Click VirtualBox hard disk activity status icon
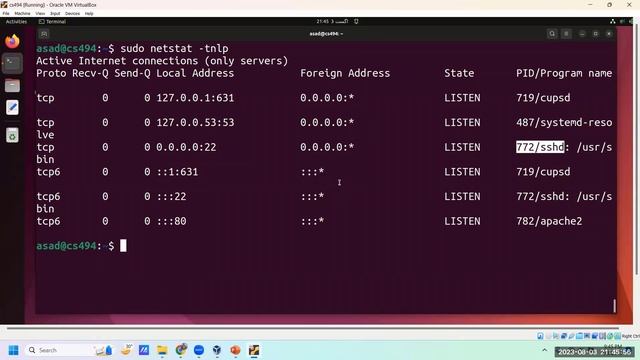Image resolution: width=640 pixels, height=360 pixels. pyautogui.click(x=540, y=336)
